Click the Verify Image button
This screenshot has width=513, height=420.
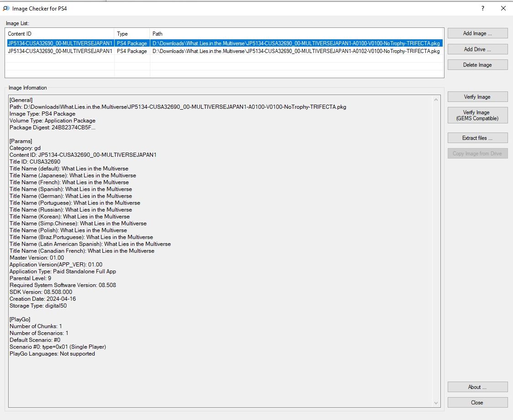477,97
